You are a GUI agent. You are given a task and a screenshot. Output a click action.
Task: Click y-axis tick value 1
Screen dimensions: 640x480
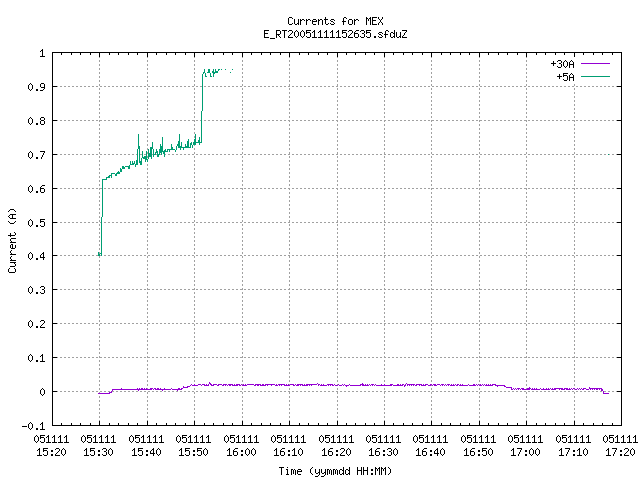pos(42,53)
